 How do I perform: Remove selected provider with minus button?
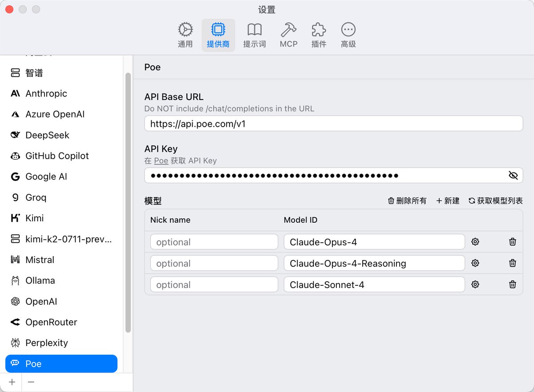tap(31, 382)
